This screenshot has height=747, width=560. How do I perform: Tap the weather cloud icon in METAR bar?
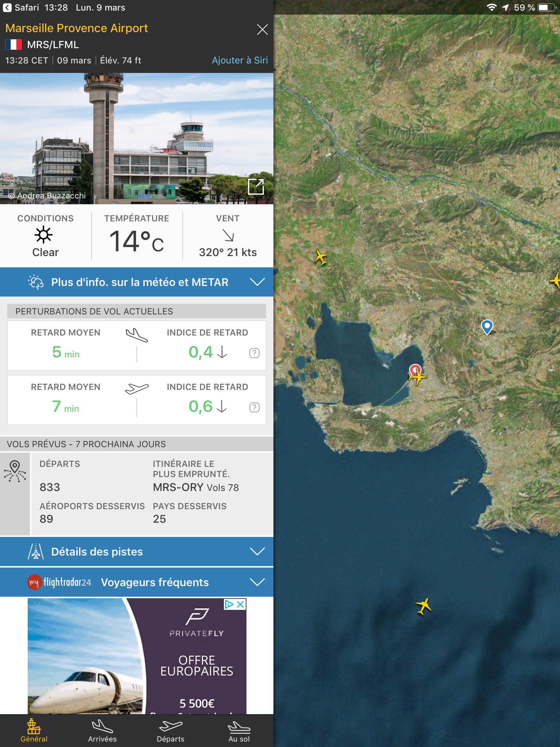pyautogui.click(x=36, y=282)
